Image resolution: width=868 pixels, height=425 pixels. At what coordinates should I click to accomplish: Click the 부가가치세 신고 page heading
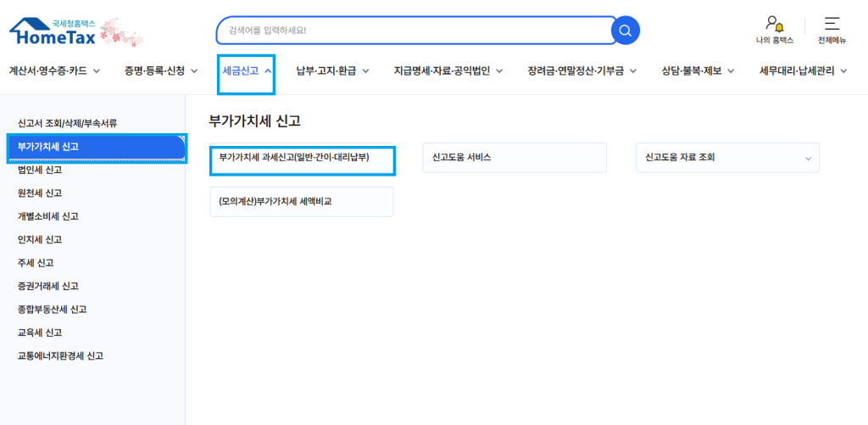click(x=254, y=121)
